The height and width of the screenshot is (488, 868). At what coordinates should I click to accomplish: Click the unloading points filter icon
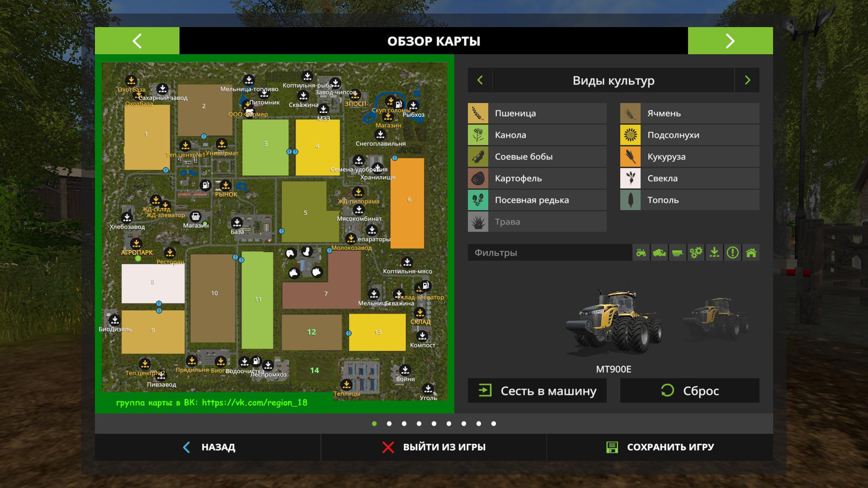tap(714, 253)
